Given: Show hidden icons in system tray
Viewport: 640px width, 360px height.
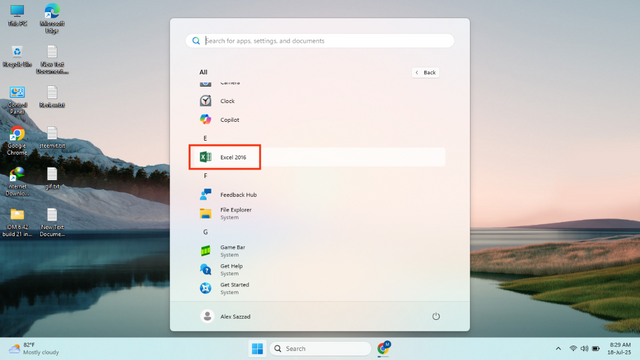Looking at the screenshot, I should (558, 349).
